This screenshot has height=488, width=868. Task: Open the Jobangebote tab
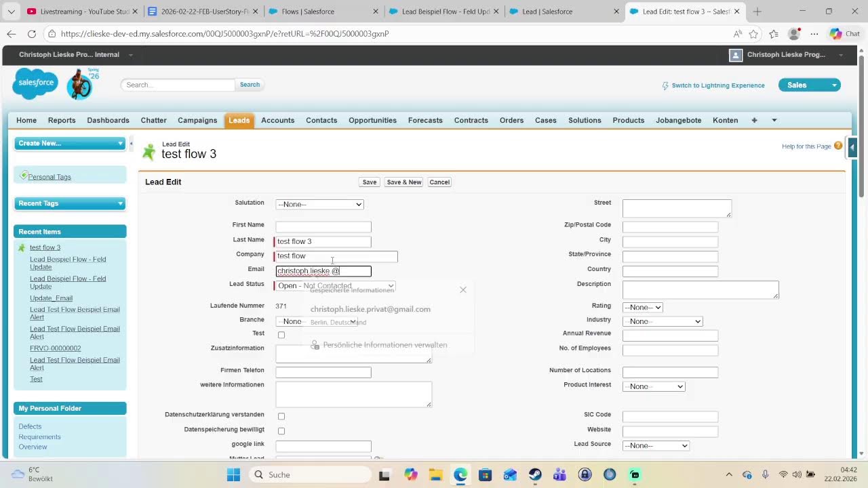click(x=678, y=120)
